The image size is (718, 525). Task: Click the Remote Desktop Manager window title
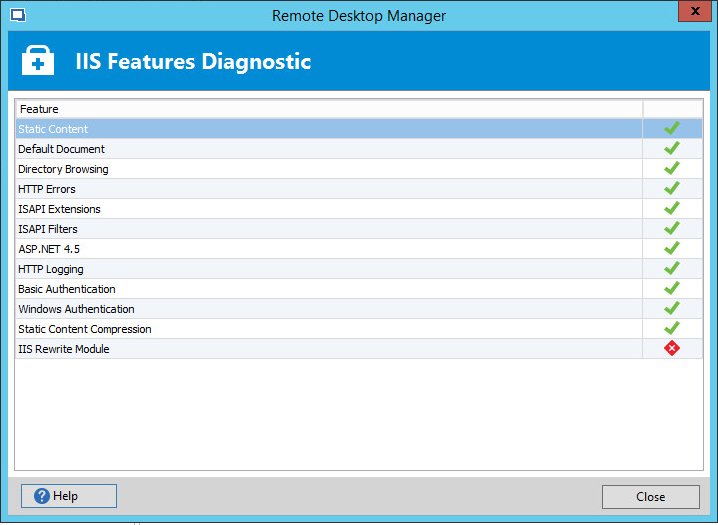point(359,16)
